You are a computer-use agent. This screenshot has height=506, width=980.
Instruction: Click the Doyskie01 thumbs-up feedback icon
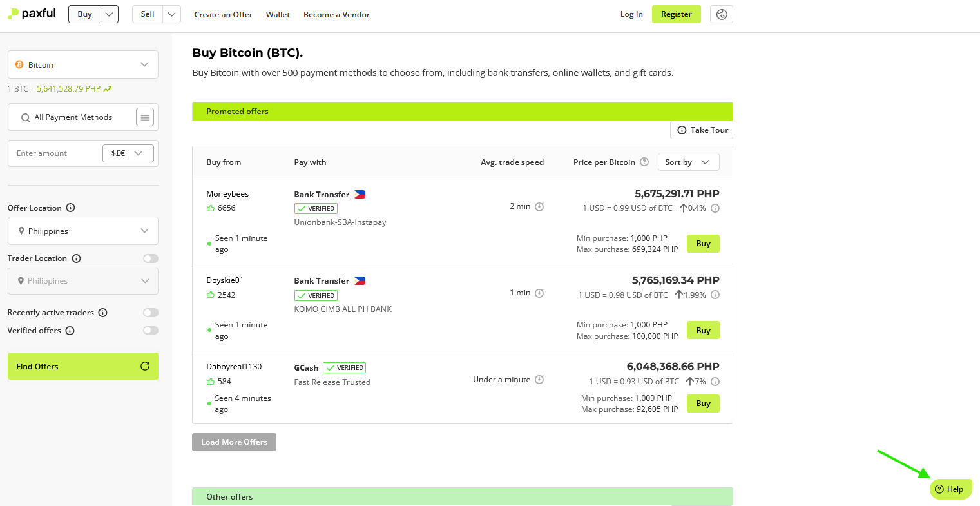(x=211, y=295)
